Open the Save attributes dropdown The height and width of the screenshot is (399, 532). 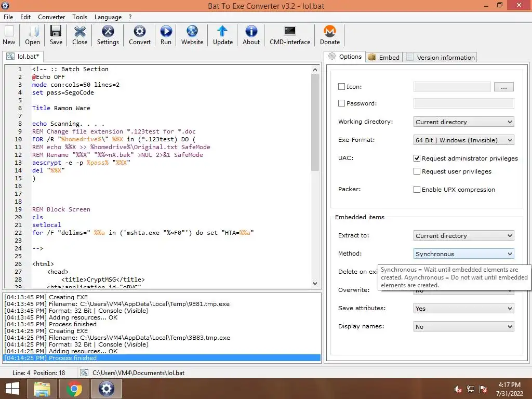(x=463, y=309)
